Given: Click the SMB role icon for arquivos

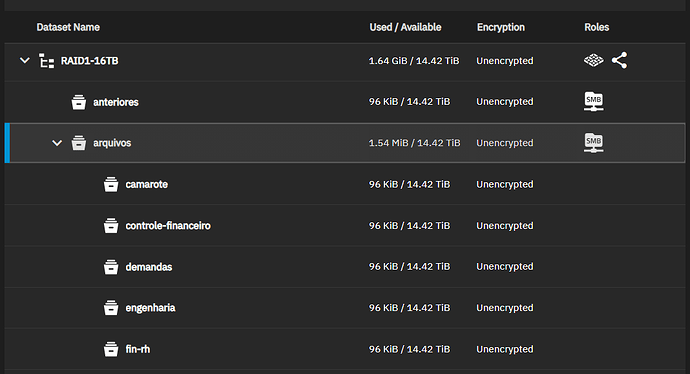Looking at the screenshot, I should click(x=594, y=143).
